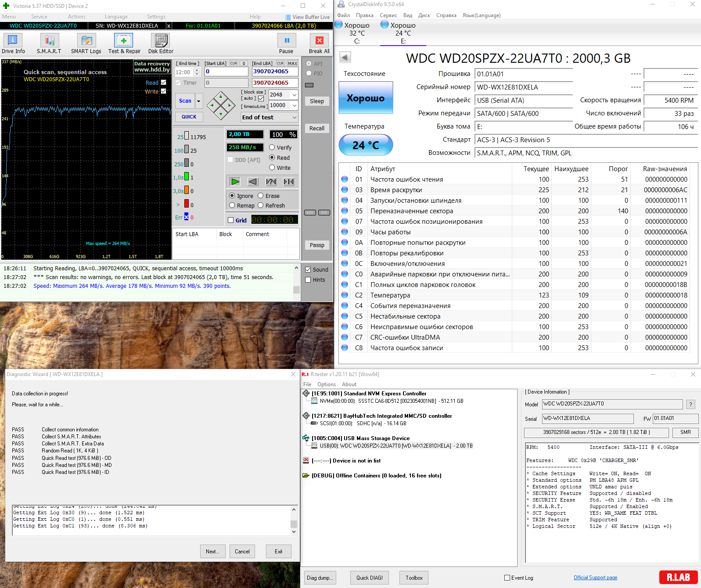Click the QUICK scan button
Screen dimensions: 701x588
coord(189,117)
